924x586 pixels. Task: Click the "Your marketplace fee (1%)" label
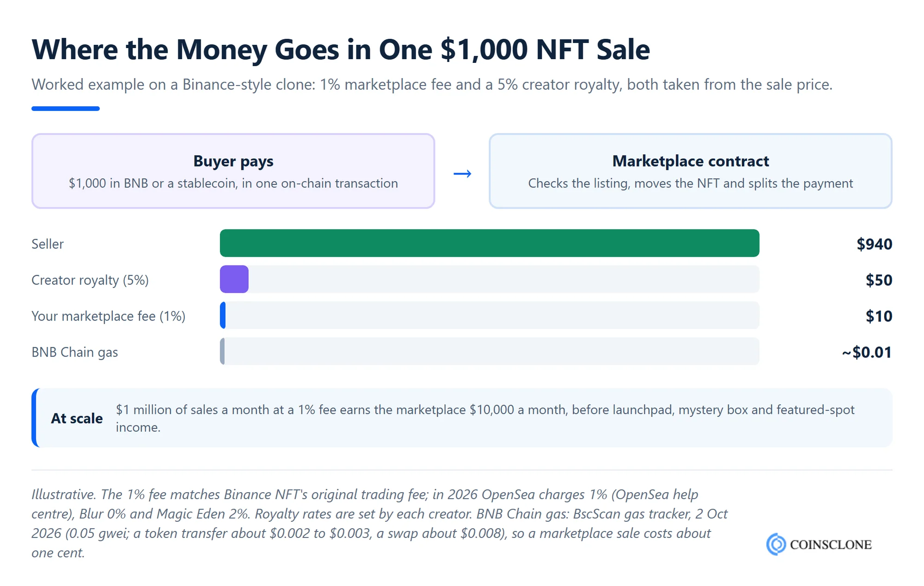click(x=109, y=316)
